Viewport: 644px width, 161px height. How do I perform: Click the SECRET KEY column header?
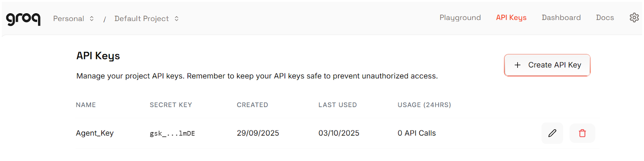(171, 105)
